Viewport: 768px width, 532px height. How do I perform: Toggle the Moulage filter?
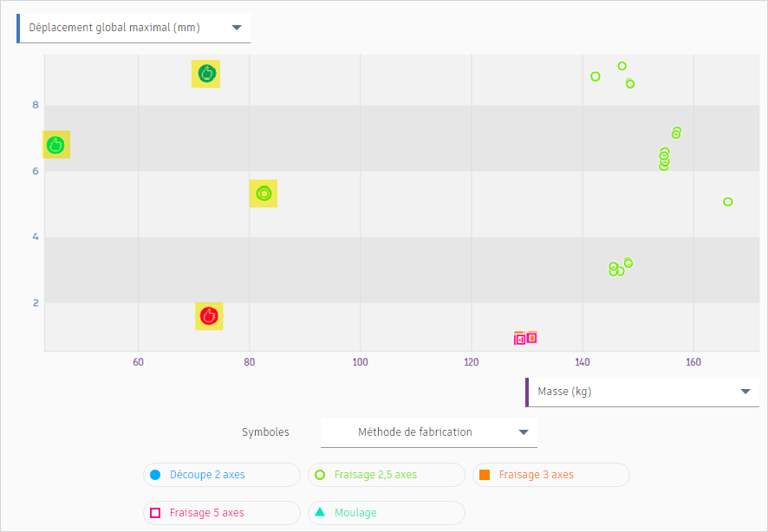tap(386, 513)
